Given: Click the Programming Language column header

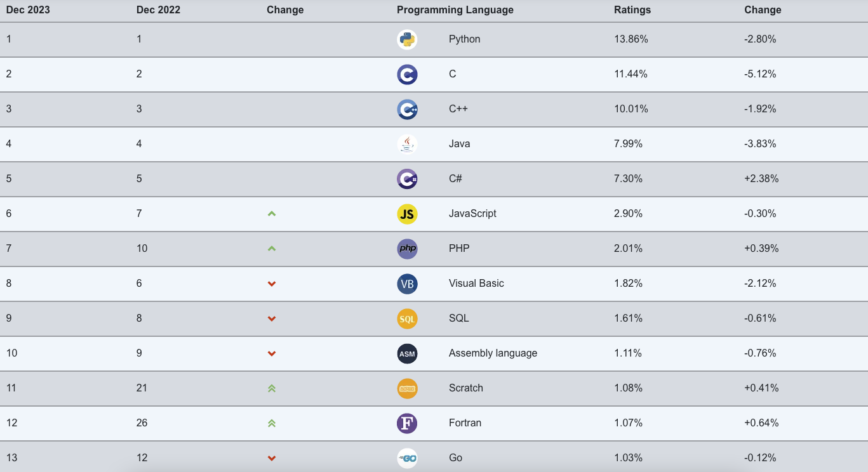Looking at the screenshot, I should coord(455,10).
